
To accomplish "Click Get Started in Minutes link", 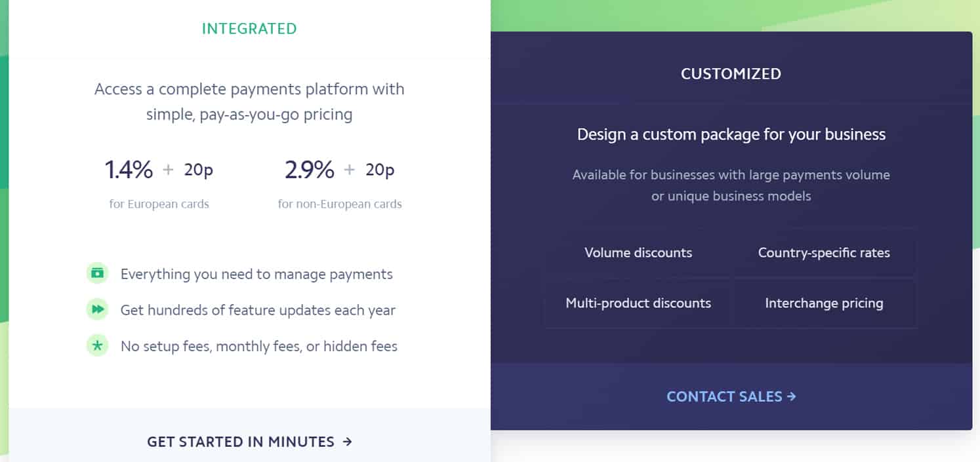I will [249, 442].
